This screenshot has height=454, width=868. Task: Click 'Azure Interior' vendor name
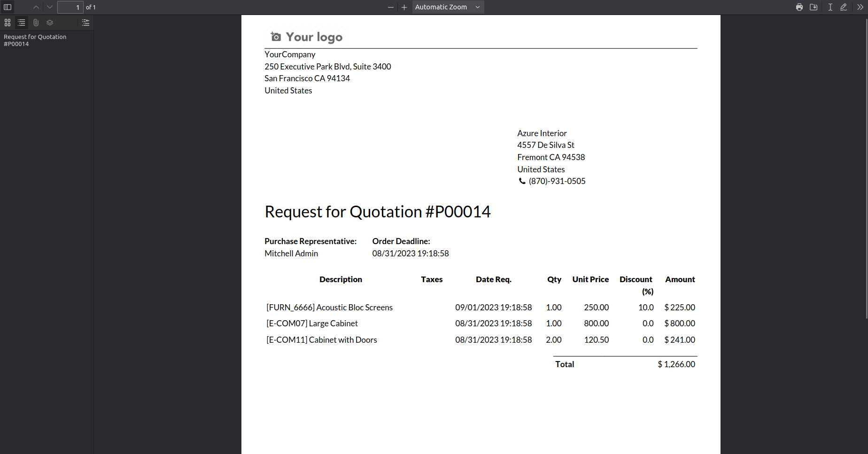point(542,133)
